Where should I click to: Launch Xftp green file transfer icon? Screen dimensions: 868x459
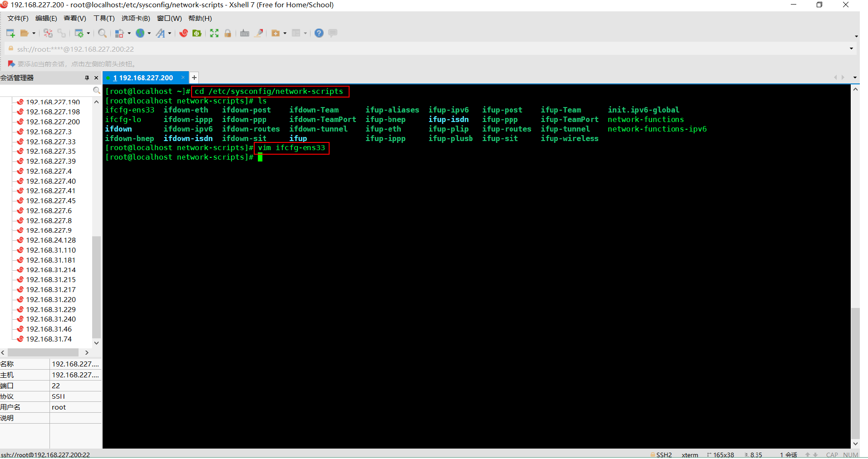[197, 33]
